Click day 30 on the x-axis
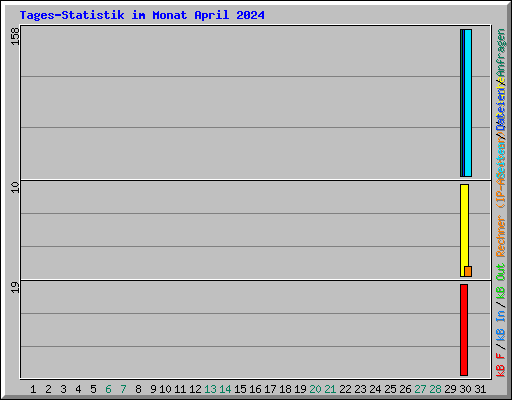The width and height of the screenshot is (512, 400). [465, 389]
